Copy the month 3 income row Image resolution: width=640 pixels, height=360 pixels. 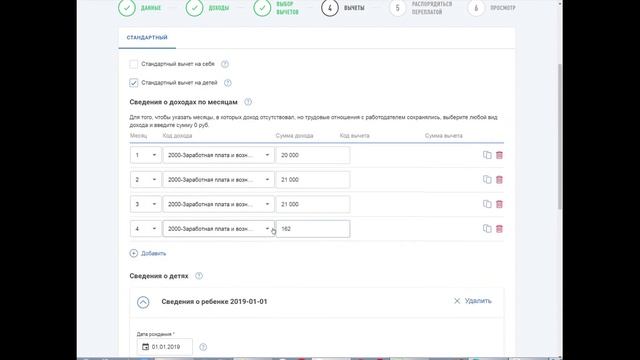pyautogui.click(x=487, y=204)
